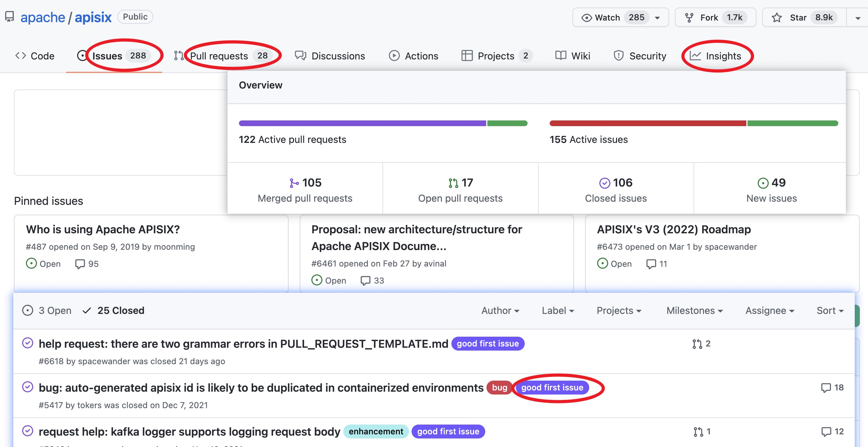868x447 pixels.
Task: Open the kafka logger request body issue
Action: [x=189, y=431]
